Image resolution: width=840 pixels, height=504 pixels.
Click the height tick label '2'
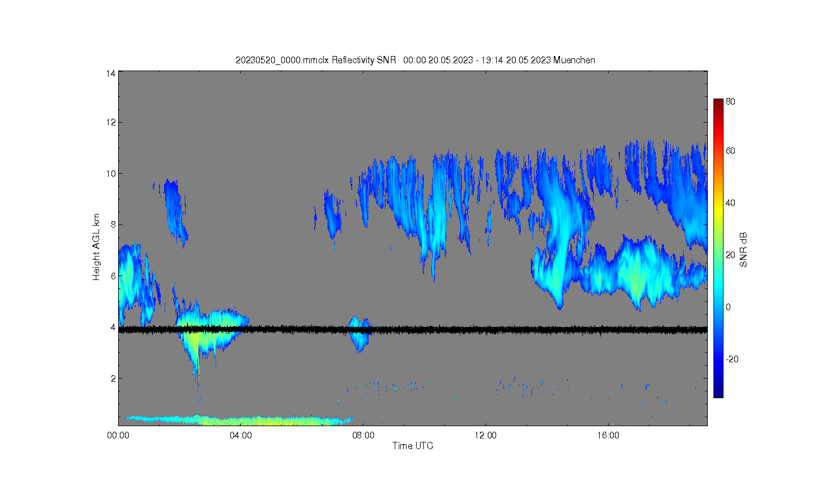point(113,379)
